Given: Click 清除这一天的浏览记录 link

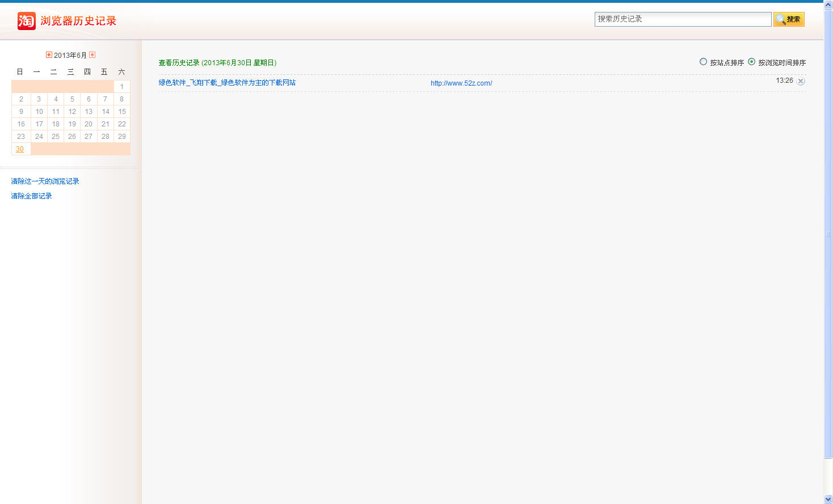Looking at the screenshot, I should coord(45,181).
